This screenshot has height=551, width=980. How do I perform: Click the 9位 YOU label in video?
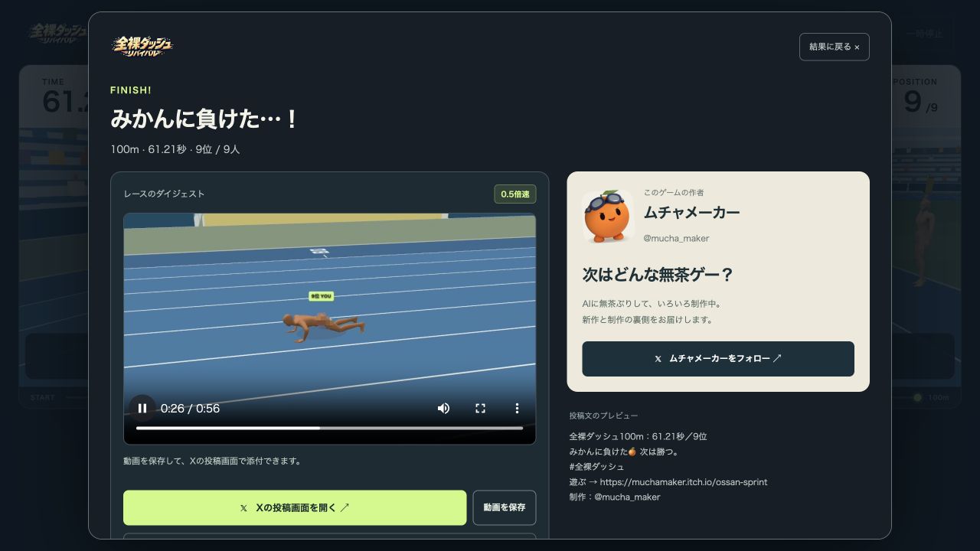click(x=322, y=296)
